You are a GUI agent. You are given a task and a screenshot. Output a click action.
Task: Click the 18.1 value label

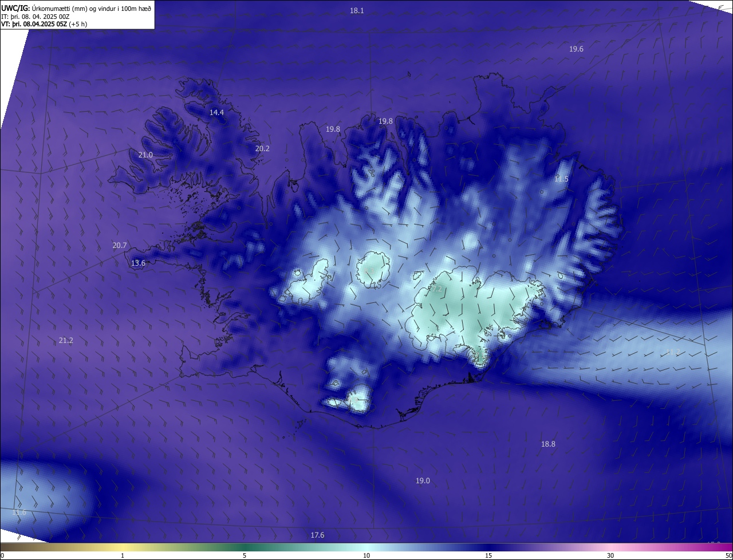click(x=357, y=10)
